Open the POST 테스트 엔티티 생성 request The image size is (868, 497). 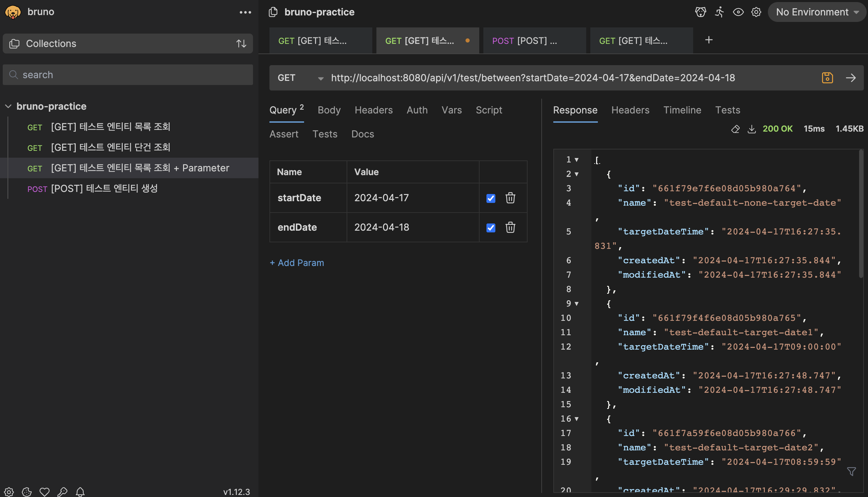click(x=104, y=189)
